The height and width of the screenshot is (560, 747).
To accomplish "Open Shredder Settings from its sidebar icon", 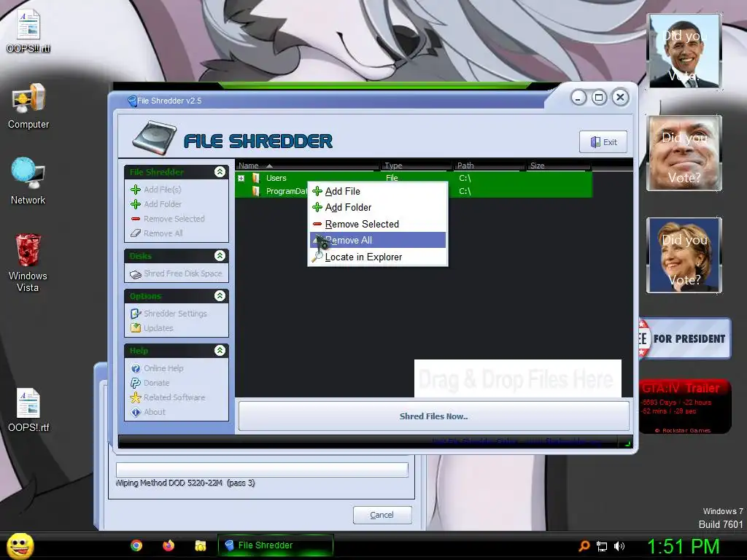I will 136,314.
